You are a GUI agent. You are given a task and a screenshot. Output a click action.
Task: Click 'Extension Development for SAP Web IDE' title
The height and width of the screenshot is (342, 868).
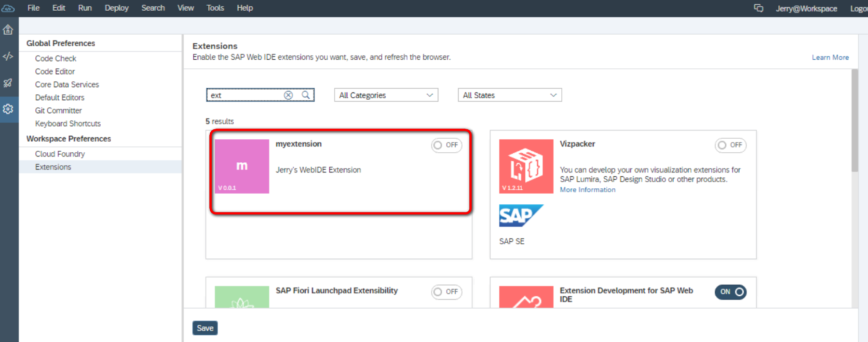pos(626,295)
